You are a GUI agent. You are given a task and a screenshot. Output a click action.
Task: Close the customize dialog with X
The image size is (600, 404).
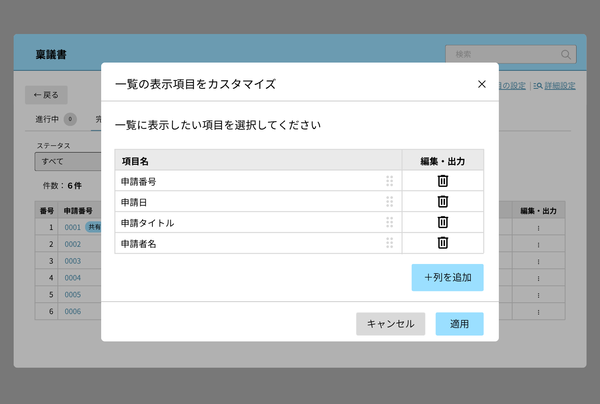(x=482, y=84)
